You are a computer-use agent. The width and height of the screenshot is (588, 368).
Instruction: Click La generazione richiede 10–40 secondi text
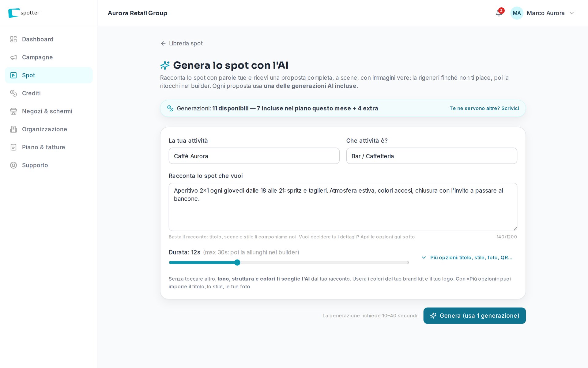[x=370, y=316]
